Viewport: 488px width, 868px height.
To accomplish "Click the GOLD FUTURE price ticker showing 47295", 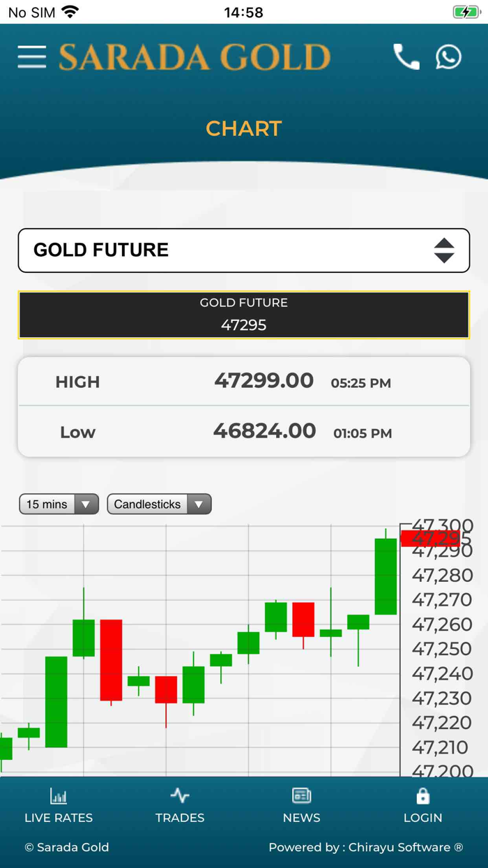I will (x=244, y=315).
